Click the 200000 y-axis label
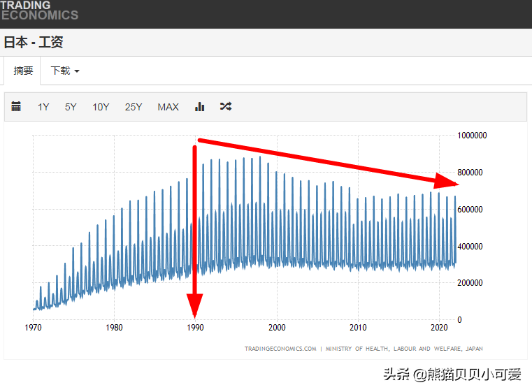Viewport: 532px width, 392px height. 470,283
